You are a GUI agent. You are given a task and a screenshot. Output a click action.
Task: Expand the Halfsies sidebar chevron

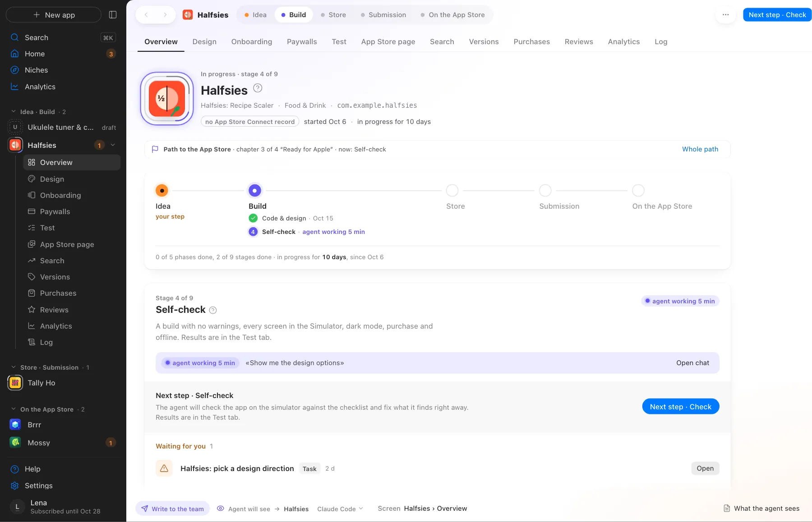click(x=113, y=145)
